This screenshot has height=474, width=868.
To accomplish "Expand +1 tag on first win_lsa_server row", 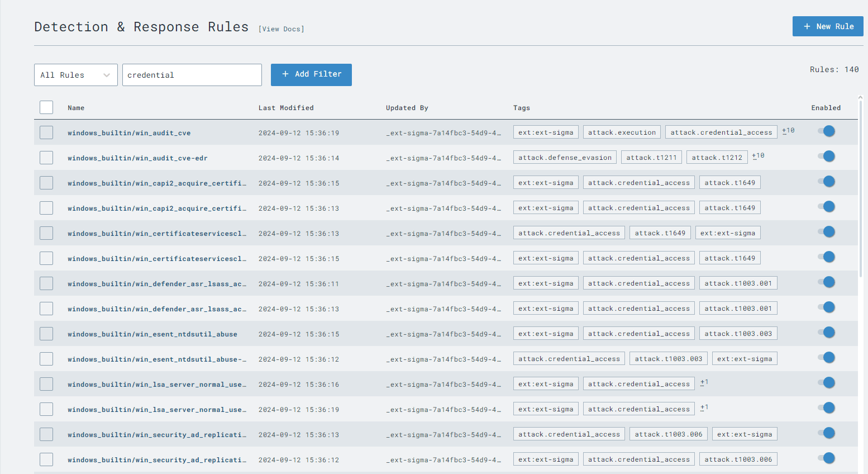I will click(704, 382).
